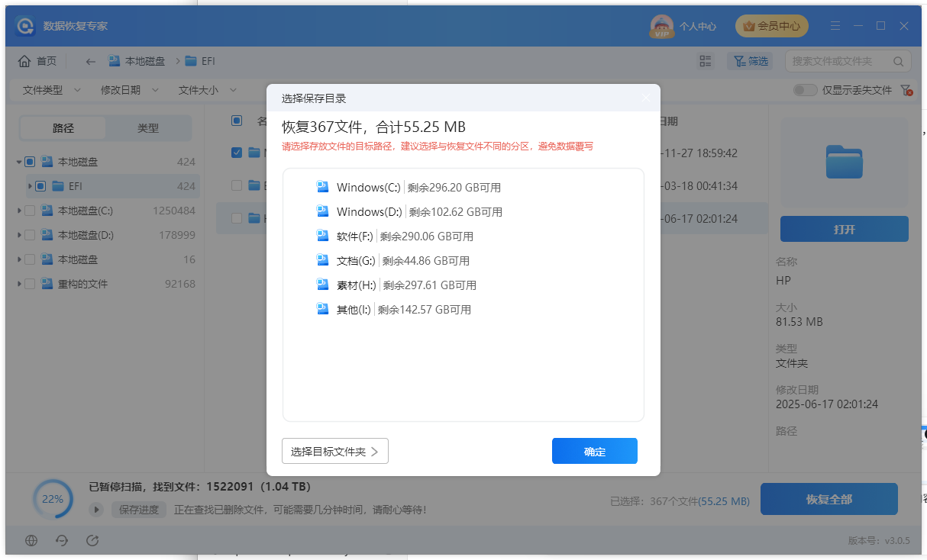The image size is (927, 560).
Task: Click the 筛选 filter button
Action: [751, 61]
